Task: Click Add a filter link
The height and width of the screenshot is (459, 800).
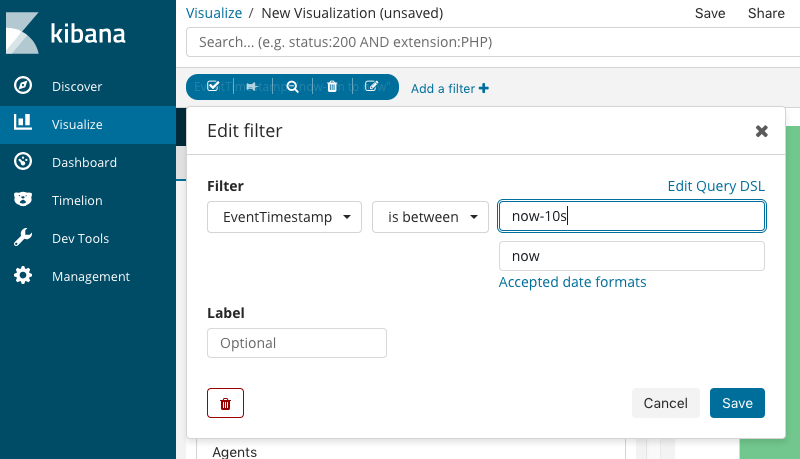Action: click(x=450, y=88)
